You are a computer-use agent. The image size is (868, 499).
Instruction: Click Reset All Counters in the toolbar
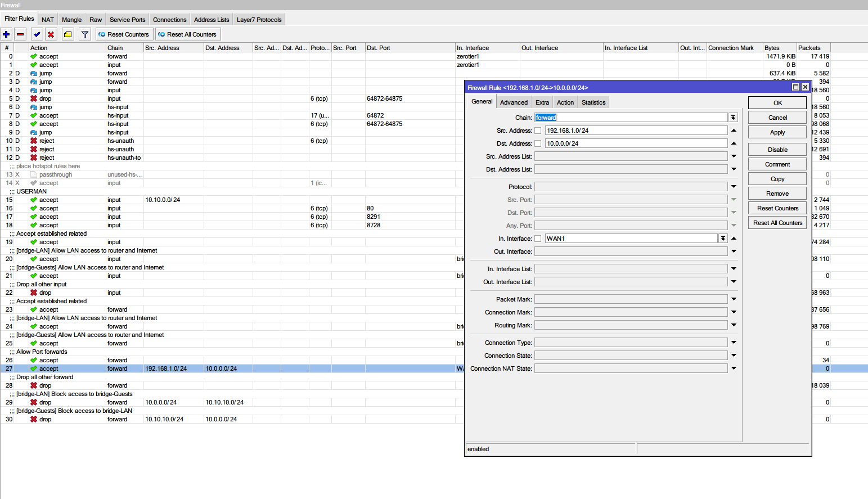tap(188, 34)
